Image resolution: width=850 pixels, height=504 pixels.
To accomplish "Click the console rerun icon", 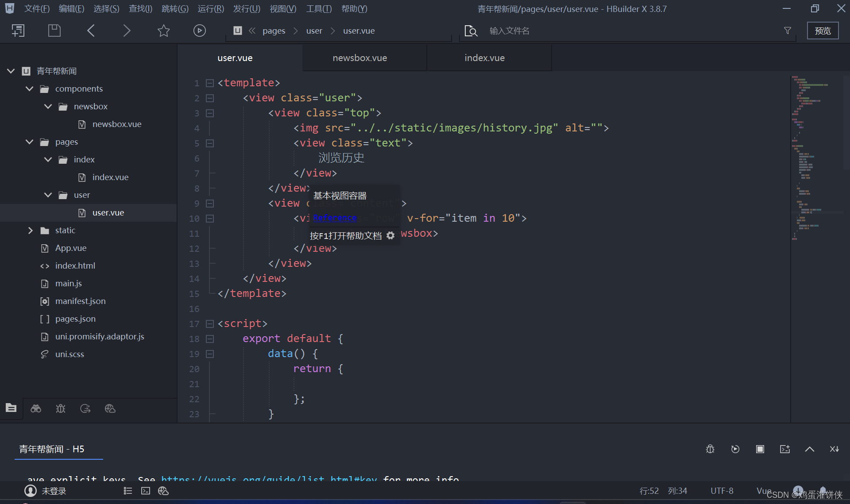I will click(735, 449).
